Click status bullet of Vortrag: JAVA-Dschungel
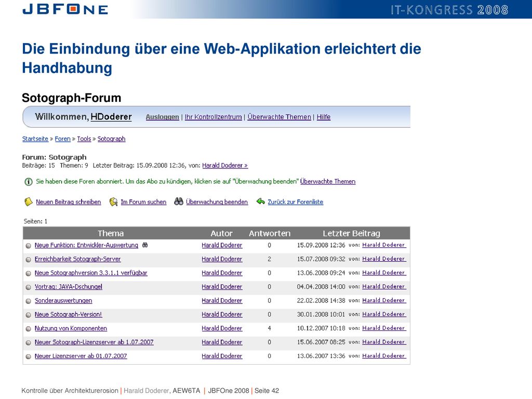Viewport: 532px width, 399px height. 29,287
